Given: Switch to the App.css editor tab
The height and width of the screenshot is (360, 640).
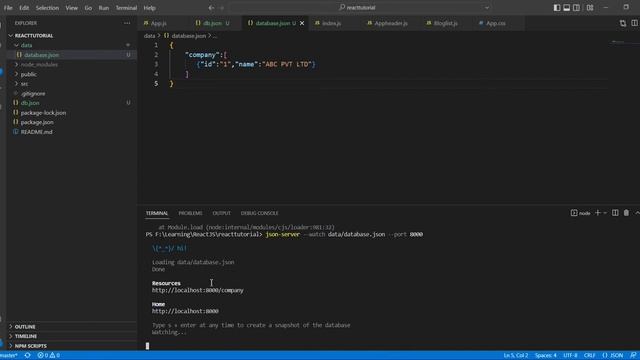Looking at the screenshot, I should [496, 23].
